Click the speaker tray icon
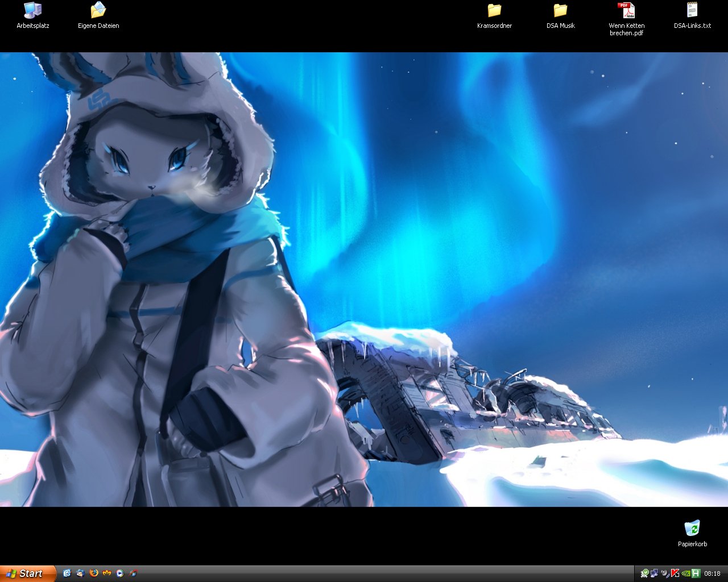The height and width of the screenshot is (582, 728). [665, 573]
